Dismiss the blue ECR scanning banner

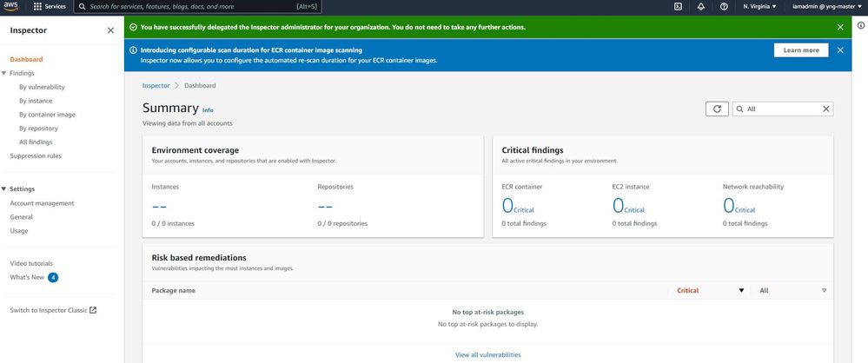840,49
